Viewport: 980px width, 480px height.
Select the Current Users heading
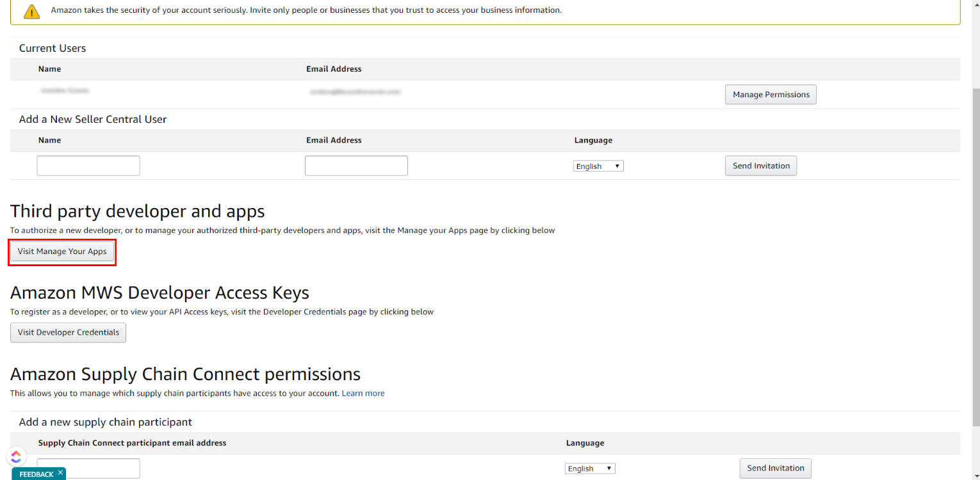(x=53, y=48)
